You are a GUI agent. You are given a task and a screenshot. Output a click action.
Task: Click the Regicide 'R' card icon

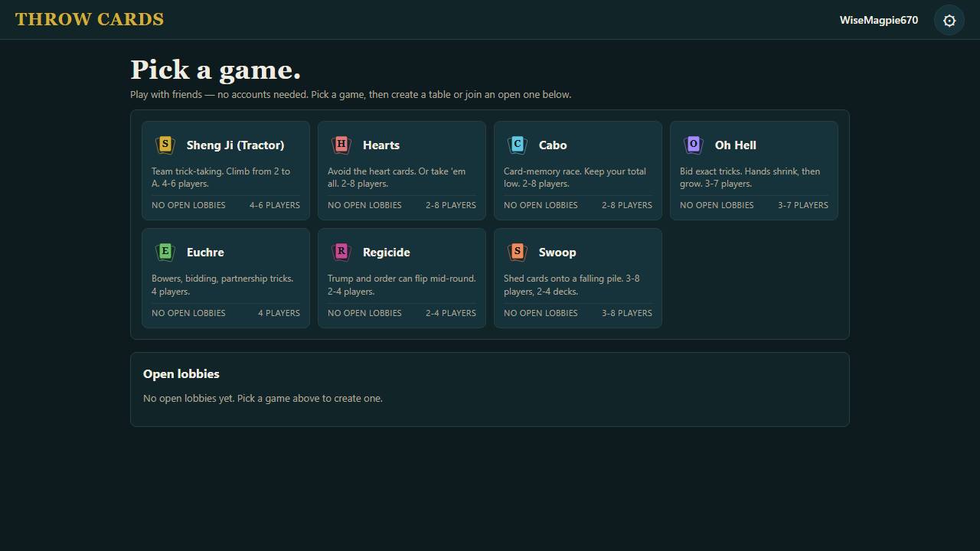[341, 252]
